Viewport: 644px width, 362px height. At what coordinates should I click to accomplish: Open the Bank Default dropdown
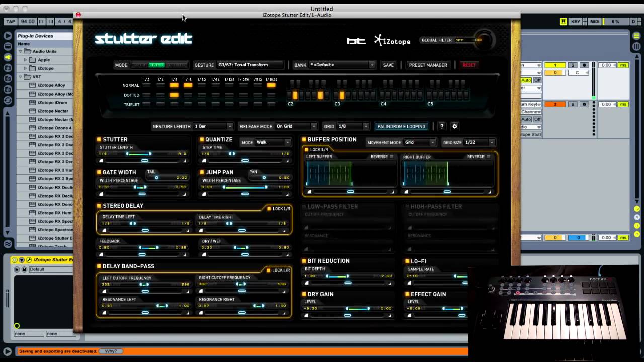click(342, 65)
